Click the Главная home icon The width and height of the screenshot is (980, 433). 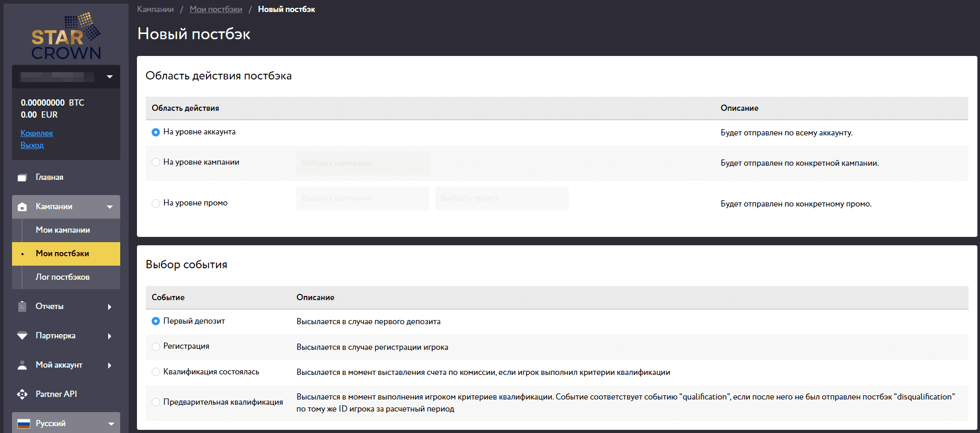point(22,178)
